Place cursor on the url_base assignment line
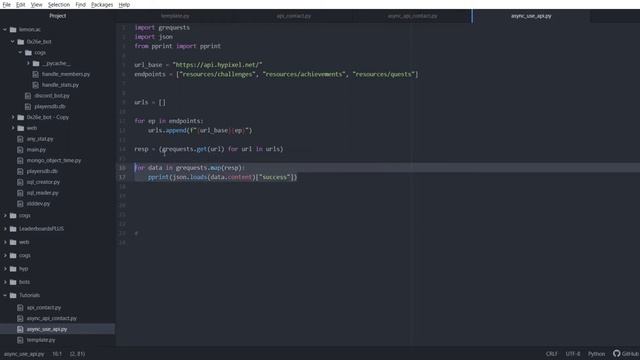 pyautogui.click(x=198, y=65)
